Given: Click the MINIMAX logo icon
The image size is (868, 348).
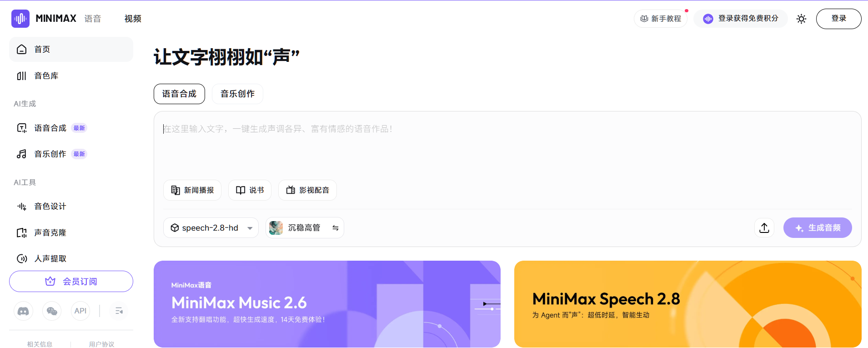Looking at the screenshot, I should [20, 19].
